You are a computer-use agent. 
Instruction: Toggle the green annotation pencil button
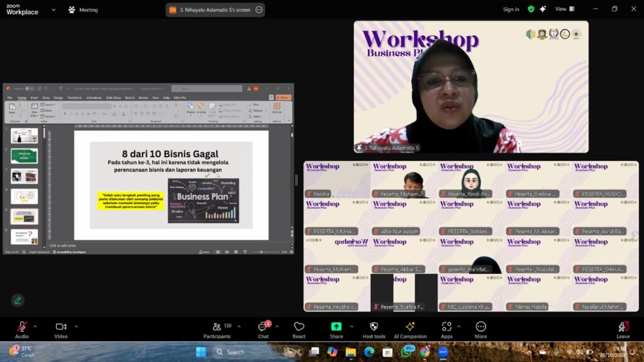pos(18,300)
